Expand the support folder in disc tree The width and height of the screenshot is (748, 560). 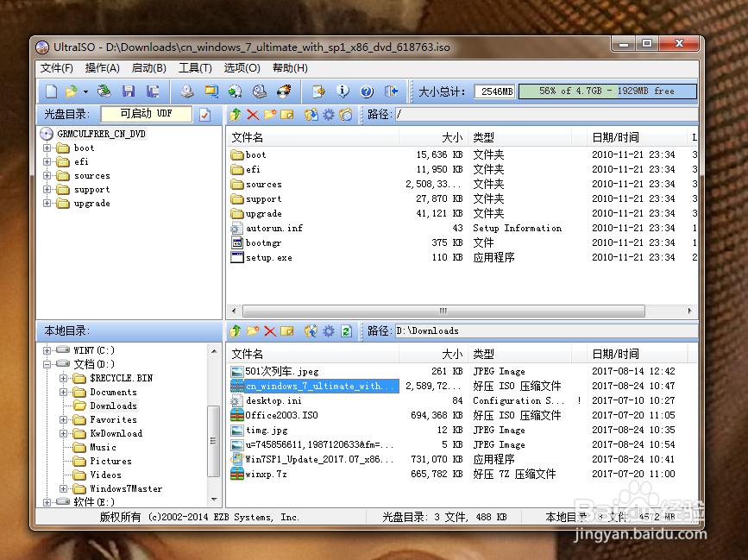pos(47,189)
